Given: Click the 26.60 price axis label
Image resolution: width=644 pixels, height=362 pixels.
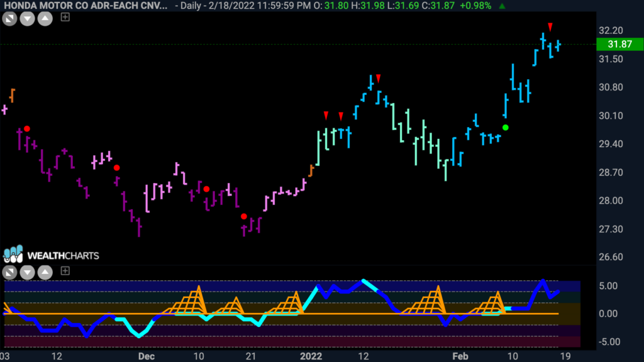Looking at the screenshot, I should click(x=611, y=257).
